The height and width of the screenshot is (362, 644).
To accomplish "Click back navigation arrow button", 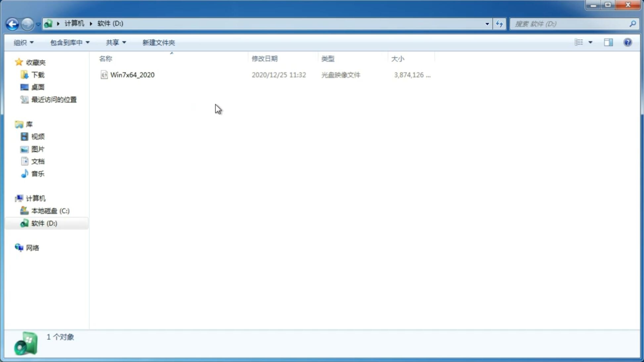I will 12,24.
